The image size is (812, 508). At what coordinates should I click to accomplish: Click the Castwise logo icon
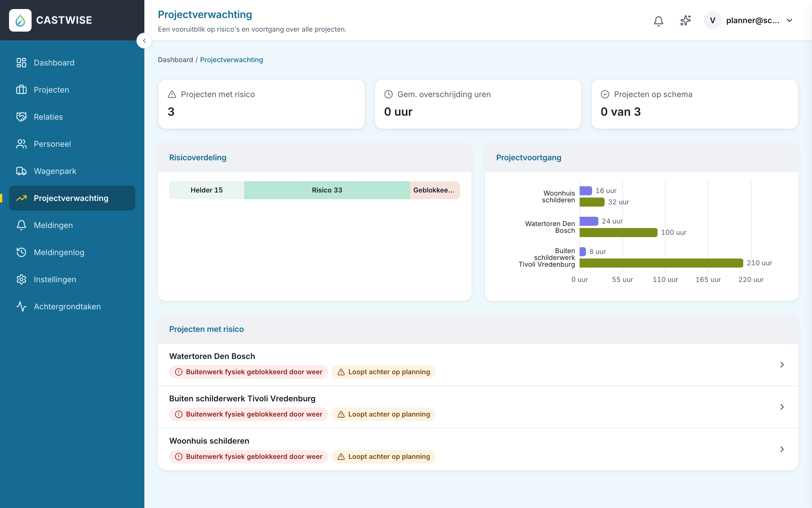tap(20, 20)
